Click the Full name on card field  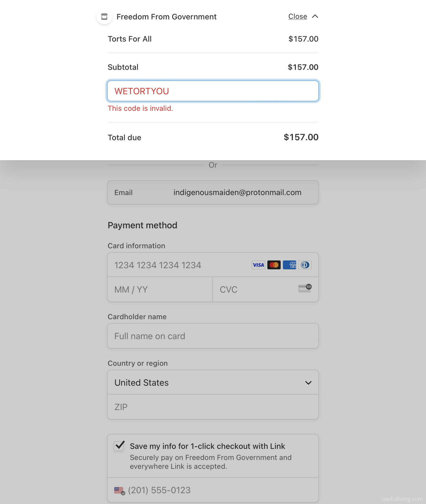tap(213, 336)
